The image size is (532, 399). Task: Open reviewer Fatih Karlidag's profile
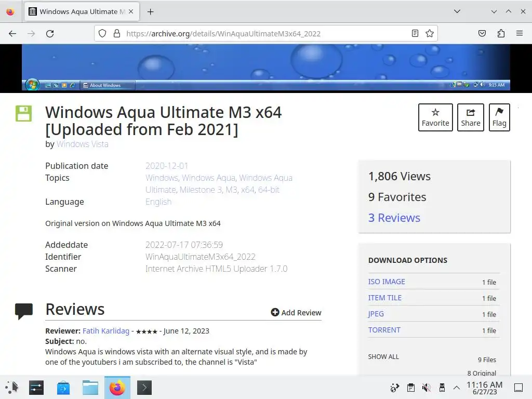point(106,331)
